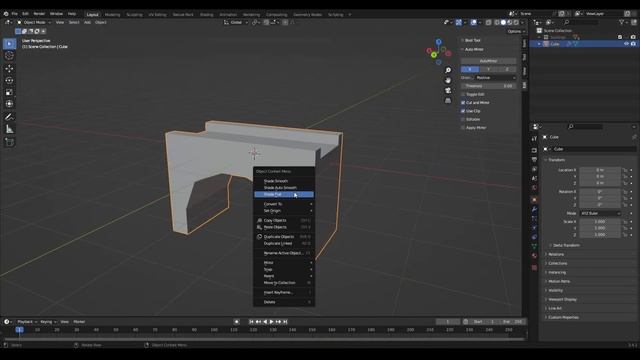Open the File menu
Image resolution: width=640 pixels, height=360 pixels.
click(x=14, y=14)
